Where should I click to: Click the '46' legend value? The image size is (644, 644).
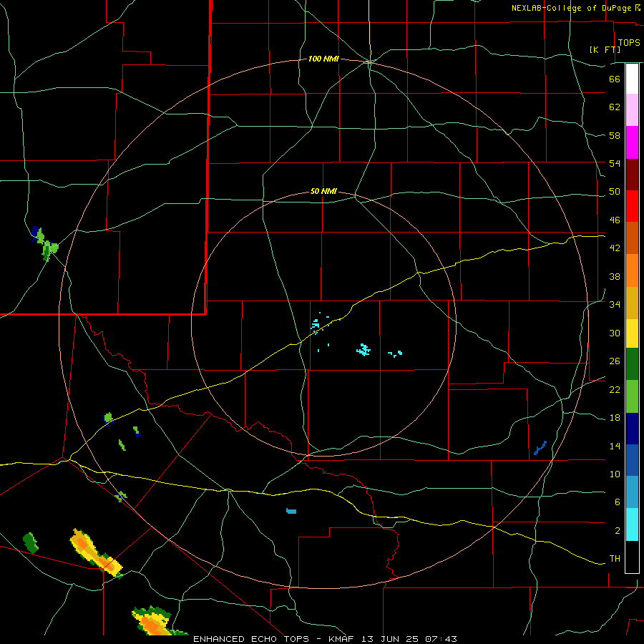[615, 220]
